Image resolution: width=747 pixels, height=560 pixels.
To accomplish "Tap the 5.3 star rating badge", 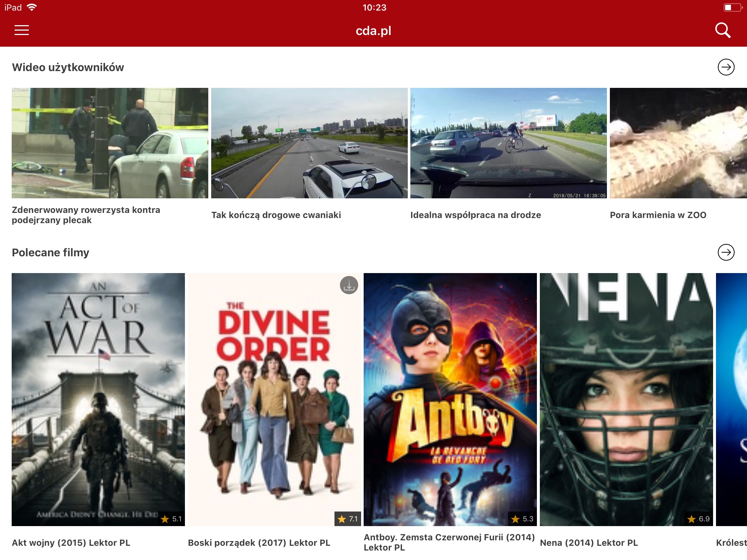I will click(523, 519).
